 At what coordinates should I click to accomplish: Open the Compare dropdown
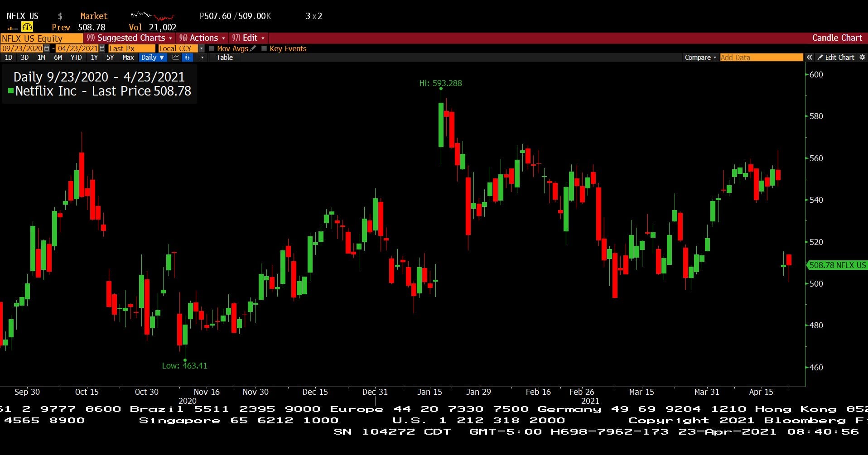point(700,57)
